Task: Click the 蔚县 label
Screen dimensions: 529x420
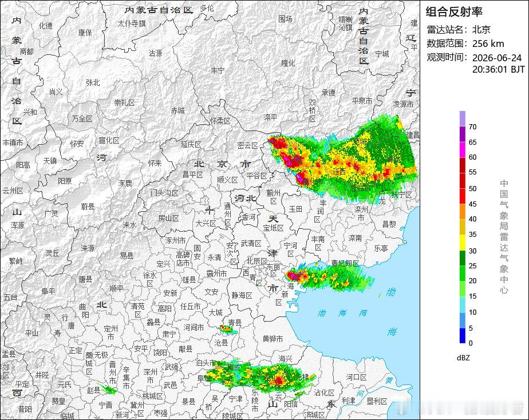Action: point(88,207)
